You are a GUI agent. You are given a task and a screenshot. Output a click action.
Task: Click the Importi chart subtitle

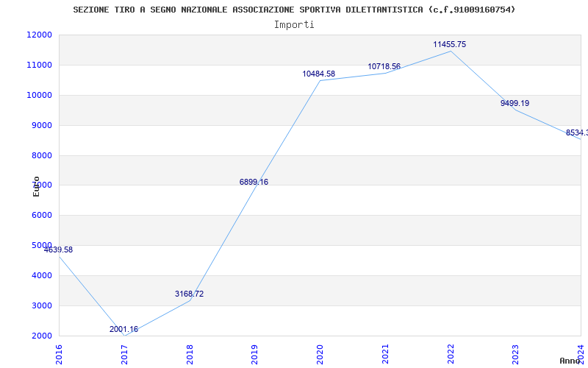coord(294,25)
